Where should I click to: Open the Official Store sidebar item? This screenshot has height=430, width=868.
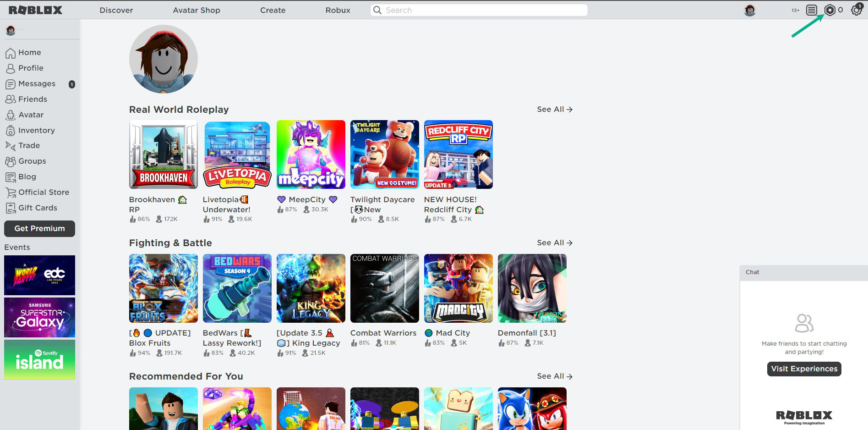(x=44, y=192)
